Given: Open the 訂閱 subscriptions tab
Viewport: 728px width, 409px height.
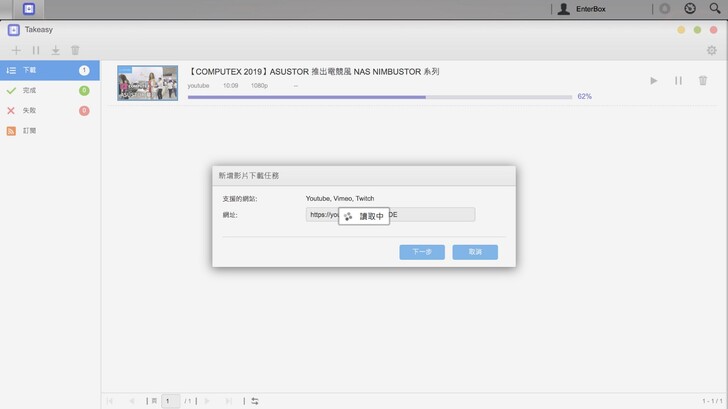Looking at the screenshot, I should point(50,131).
